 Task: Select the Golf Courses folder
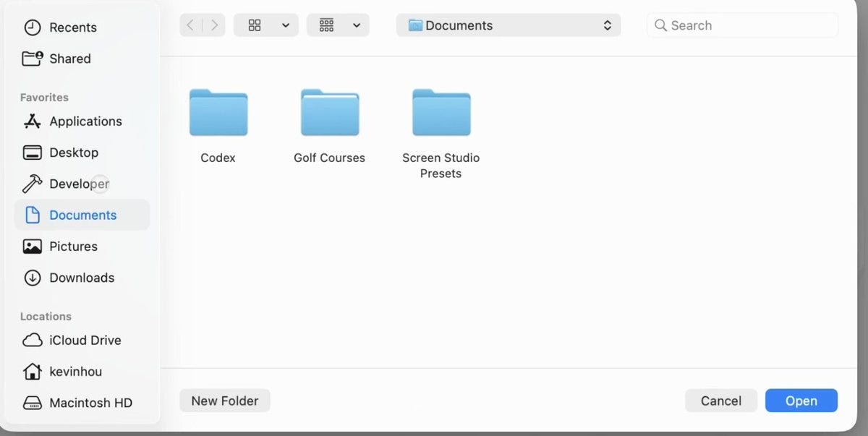330,113
